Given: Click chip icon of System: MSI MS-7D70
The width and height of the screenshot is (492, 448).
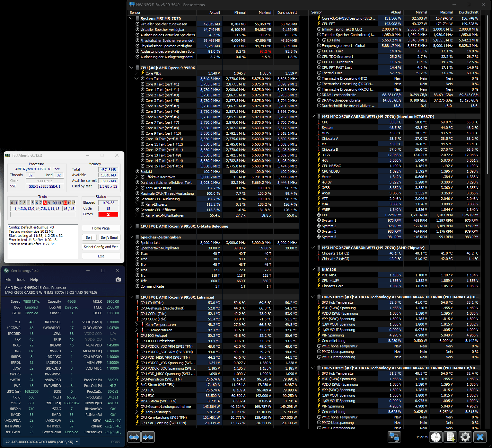Looking at the screenshot, I should 137,18.
